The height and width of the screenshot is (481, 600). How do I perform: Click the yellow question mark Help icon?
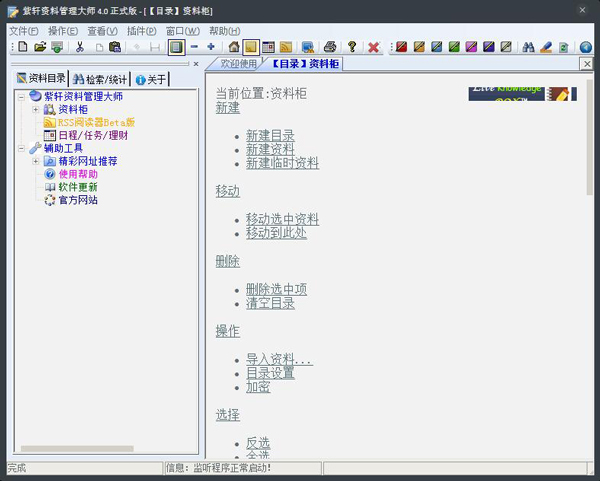pyautogui.click(x=352, y=47)
